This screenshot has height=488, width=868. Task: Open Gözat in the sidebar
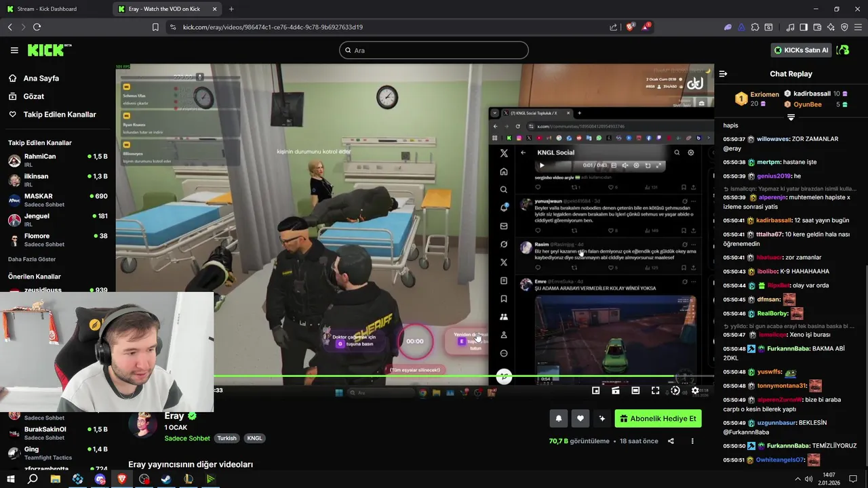pyautogui.click(x=33, y=96)
